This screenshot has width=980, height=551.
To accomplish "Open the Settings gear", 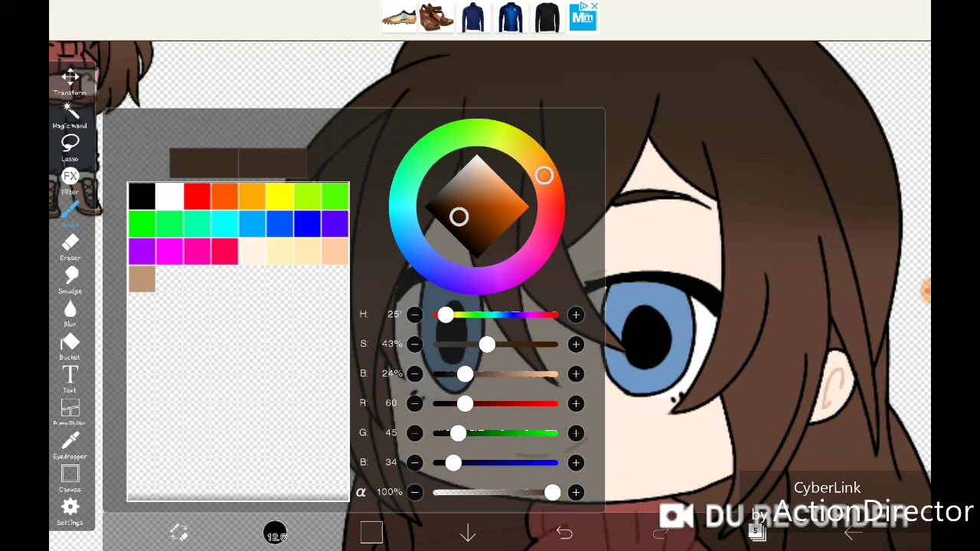I will point(70,512).
